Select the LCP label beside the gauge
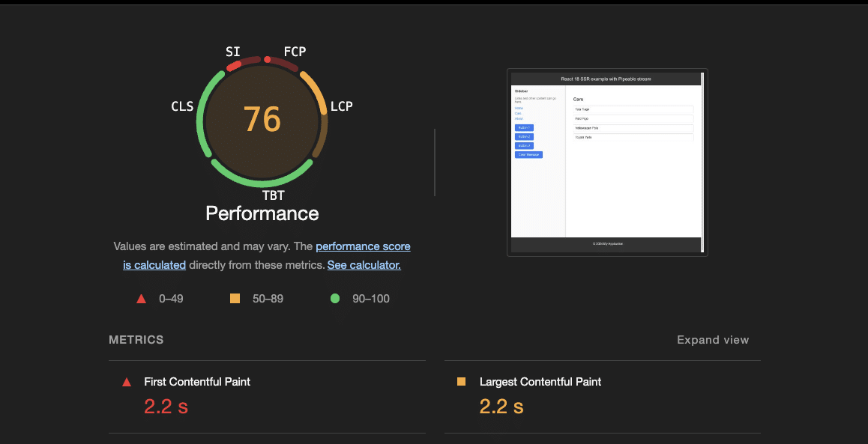This screenshot has height=444, width=868. tap(341, 106)
